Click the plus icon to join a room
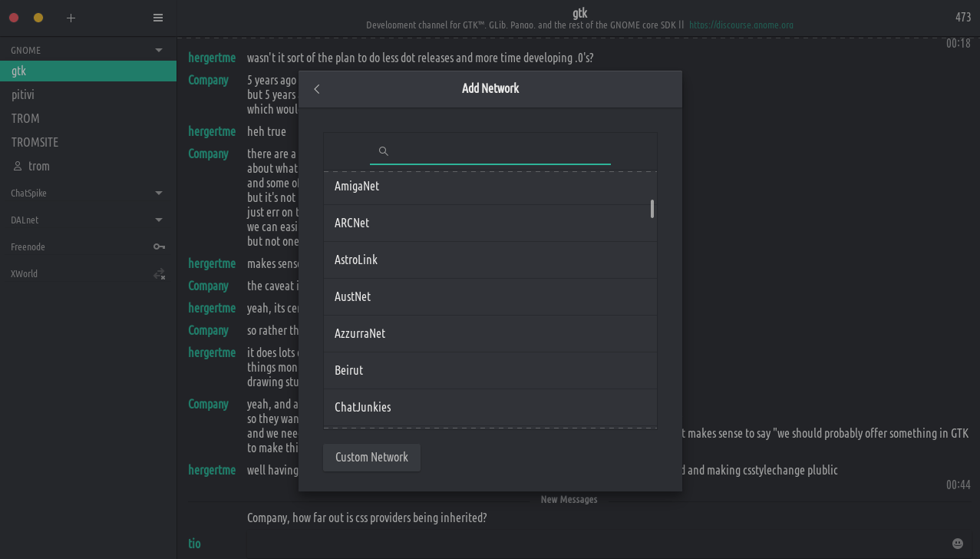The image size is (980, 559). pyautogui.click(x=71, y=18)
